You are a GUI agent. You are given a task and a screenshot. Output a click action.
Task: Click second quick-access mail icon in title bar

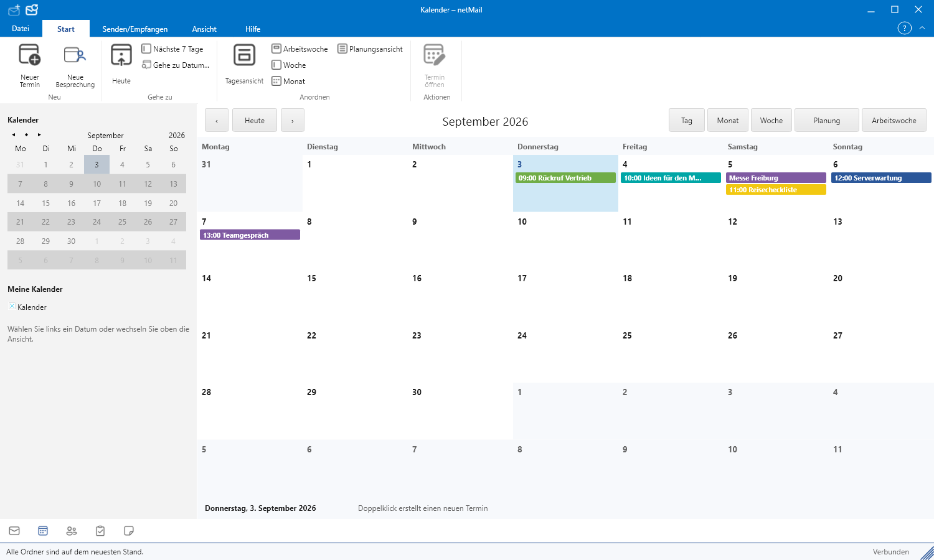click(32, 9)
